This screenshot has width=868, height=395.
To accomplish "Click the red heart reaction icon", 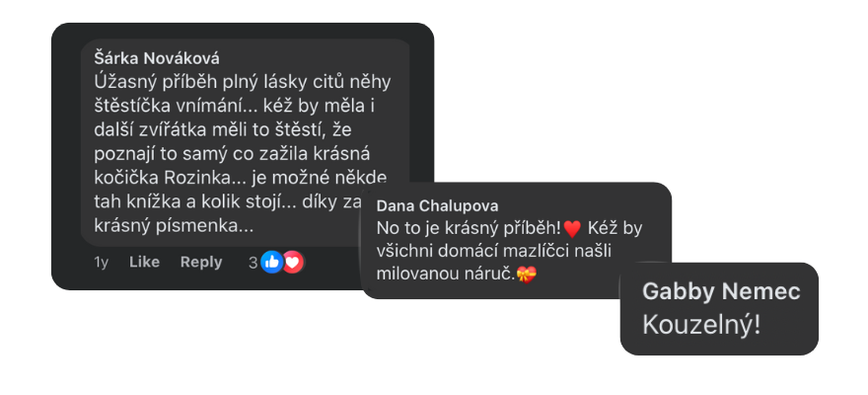I will [x=293, y=262].
